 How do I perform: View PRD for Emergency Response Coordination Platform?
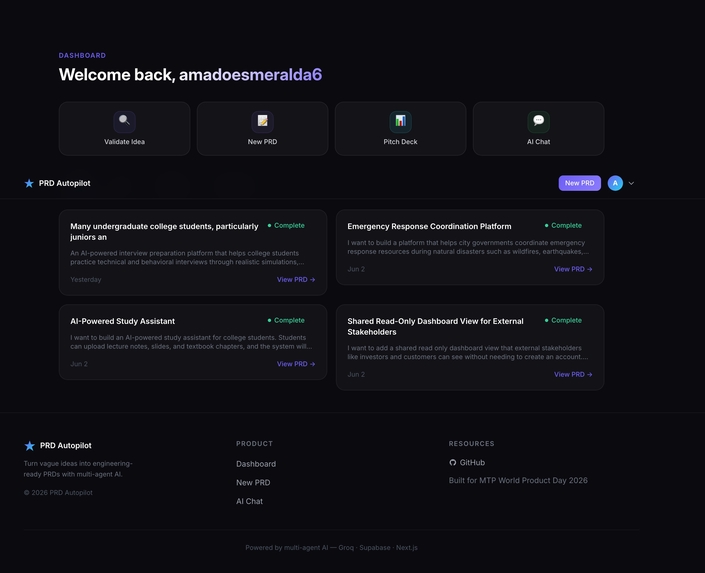coord(573,269)
